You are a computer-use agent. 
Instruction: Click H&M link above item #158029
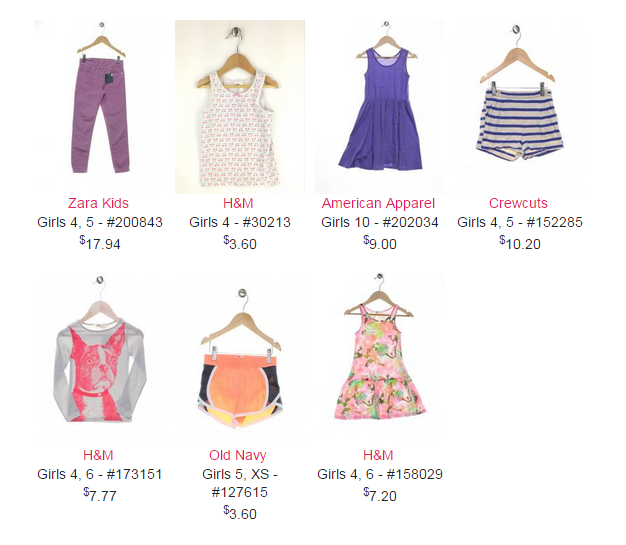378,455
